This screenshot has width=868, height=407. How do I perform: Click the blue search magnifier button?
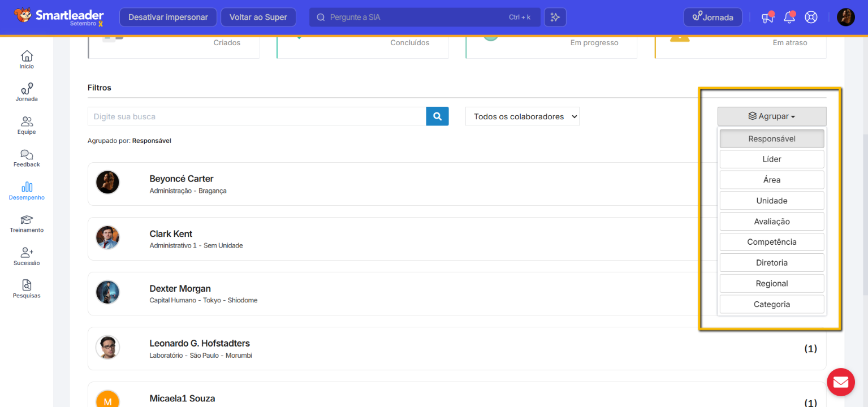[437, 116]
